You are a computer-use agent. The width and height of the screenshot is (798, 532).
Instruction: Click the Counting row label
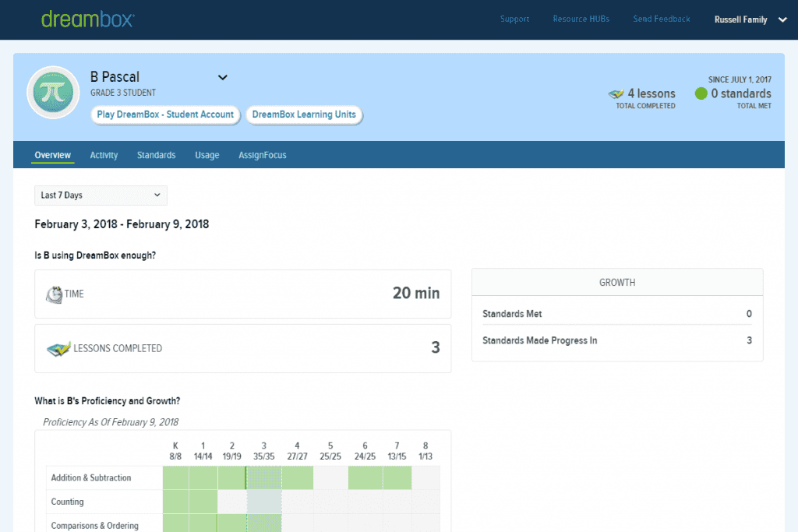[67, 502]
